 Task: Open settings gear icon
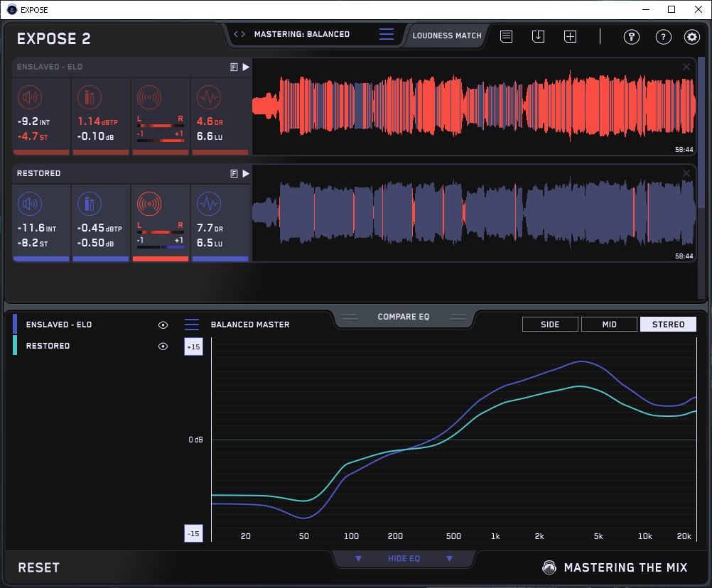click(x=692, y=36)
